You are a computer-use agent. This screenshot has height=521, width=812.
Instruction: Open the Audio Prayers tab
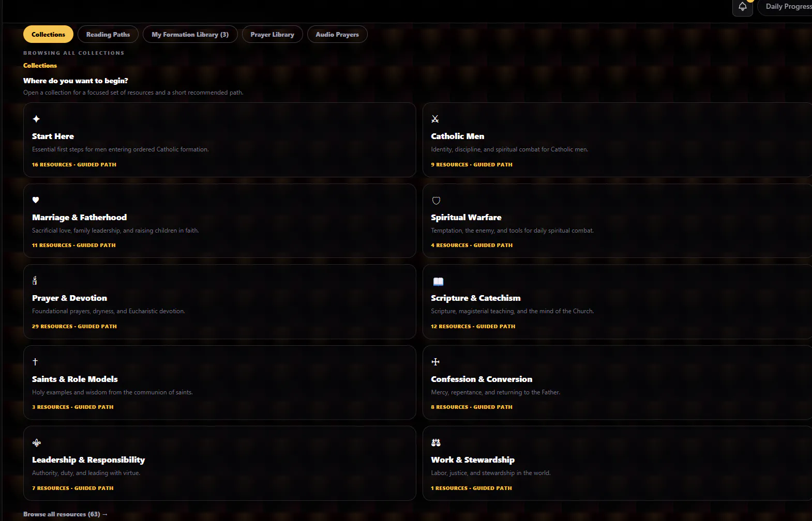337,34
